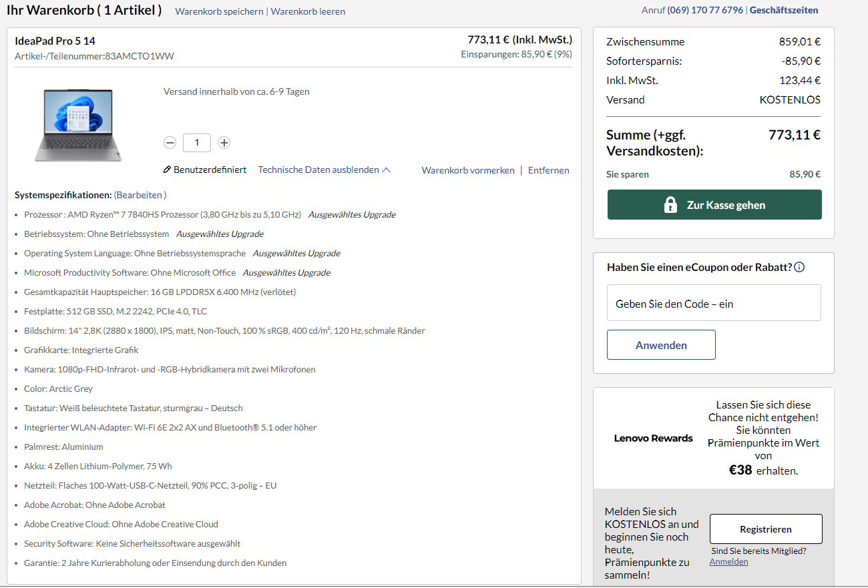The width and height of the screenshot is (868, 588).
Task: Click Versand KOSTENLOS value
Action: tap(790, 99)
